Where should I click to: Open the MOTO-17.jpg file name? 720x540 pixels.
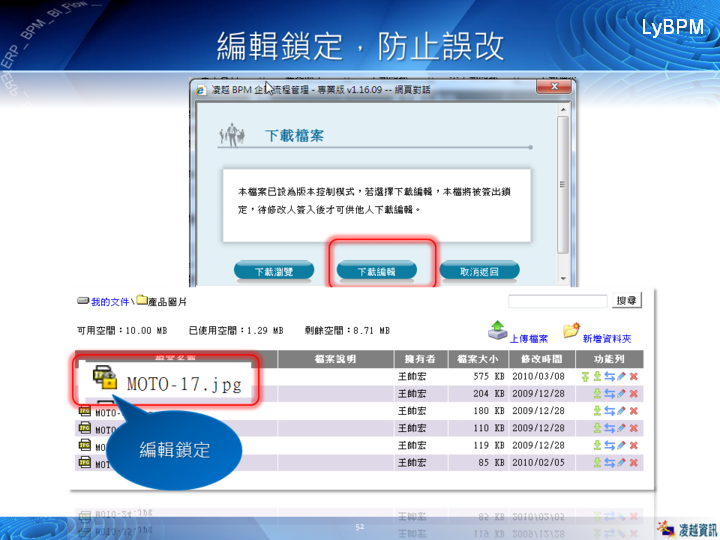184,384
